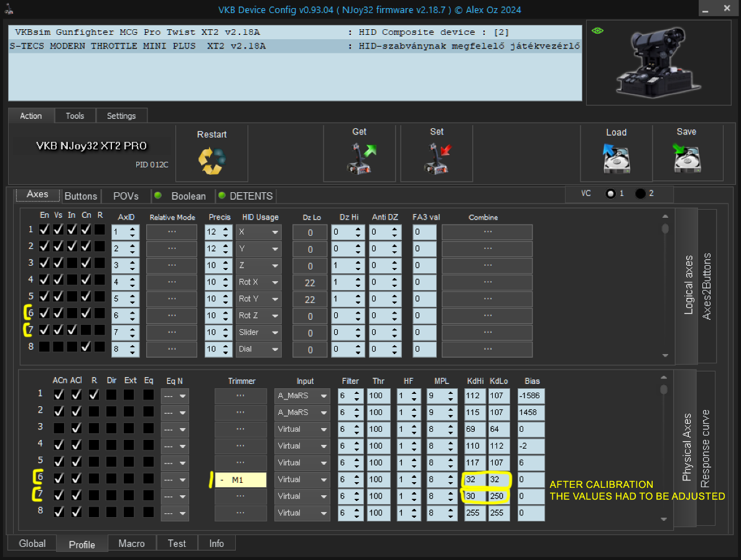
Task: Open Trimmer ellipsis for physical axis 2
Action: coord(241,413)
